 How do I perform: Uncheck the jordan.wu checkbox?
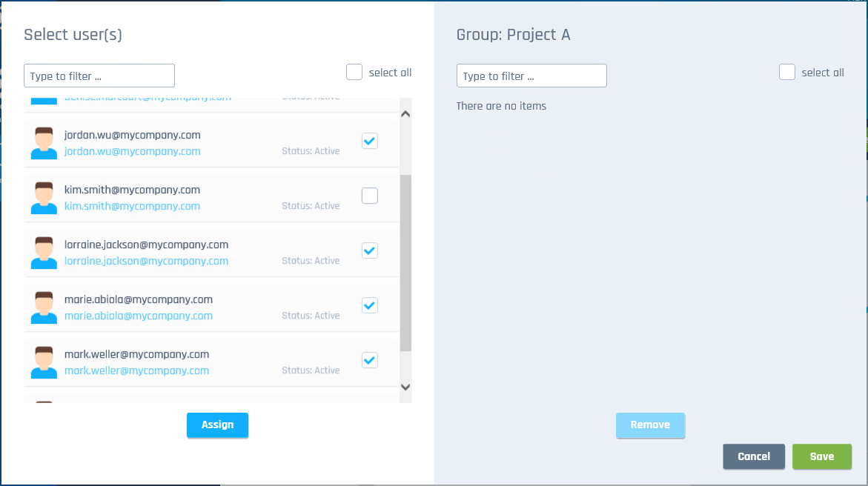[370, 141]
